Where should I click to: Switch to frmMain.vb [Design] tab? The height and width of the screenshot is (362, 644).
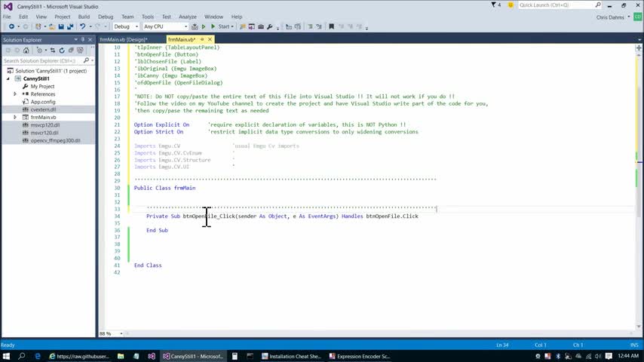[x=124, y=39]
